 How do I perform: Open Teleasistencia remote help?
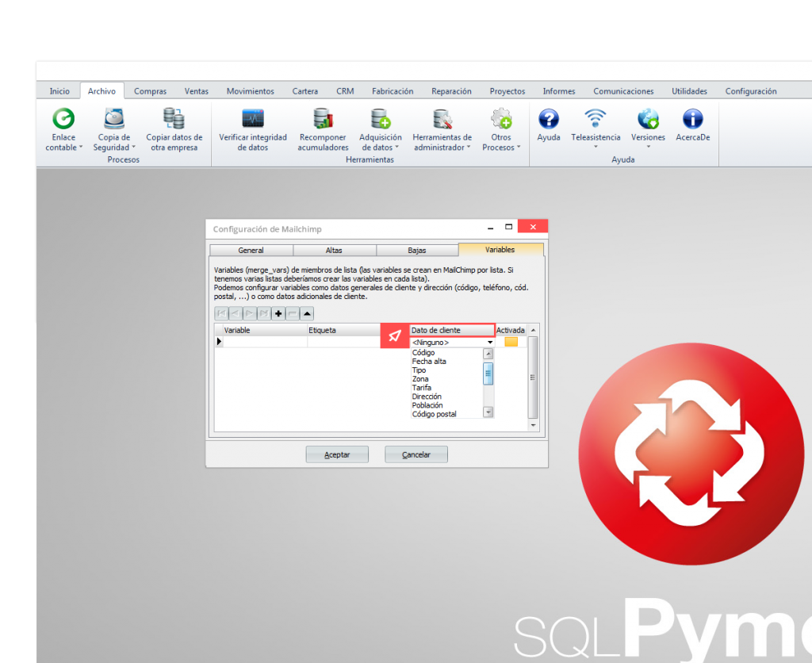[x=596, y=120]
